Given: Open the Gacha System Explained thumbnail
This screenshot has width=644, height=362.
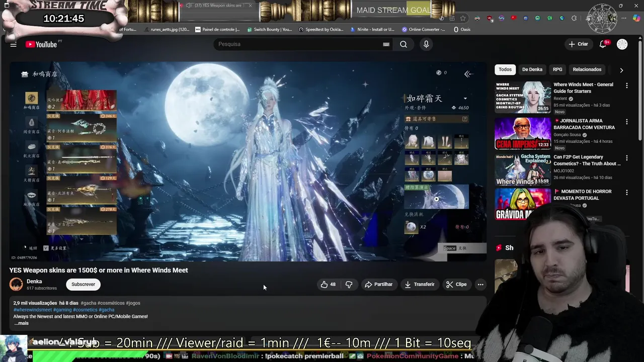Looking at the screenshot, I should [x=523, y=169].
